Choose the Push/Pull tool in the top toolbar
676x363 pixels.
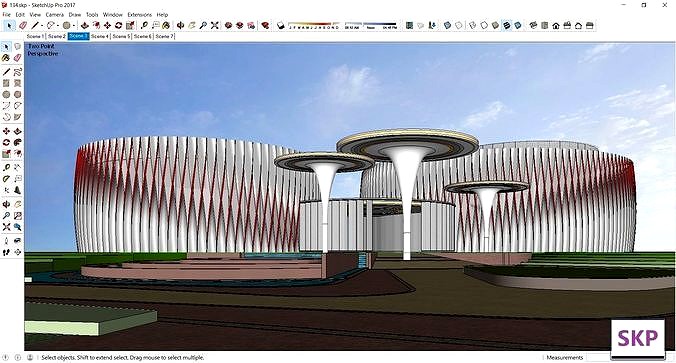pos(85,25)
